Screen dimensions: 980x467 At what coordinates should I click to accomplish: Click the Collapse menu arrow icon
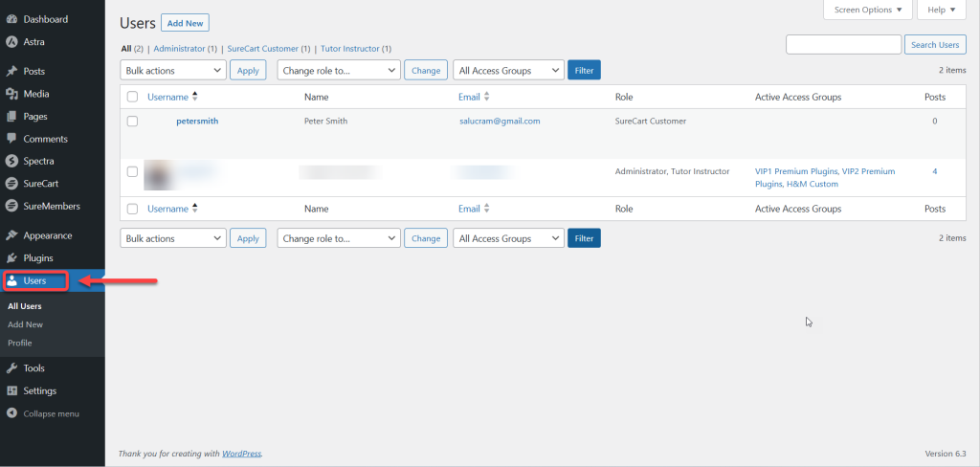(11, 413)
